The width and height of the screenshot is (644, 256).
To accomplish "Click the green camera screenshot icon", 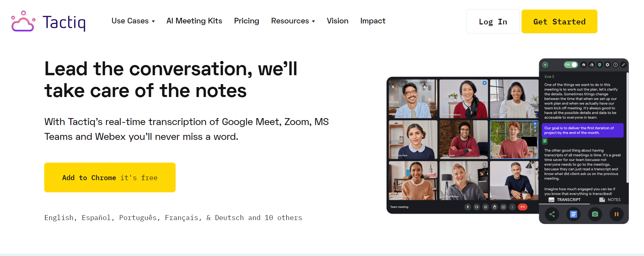I will 595,214.
